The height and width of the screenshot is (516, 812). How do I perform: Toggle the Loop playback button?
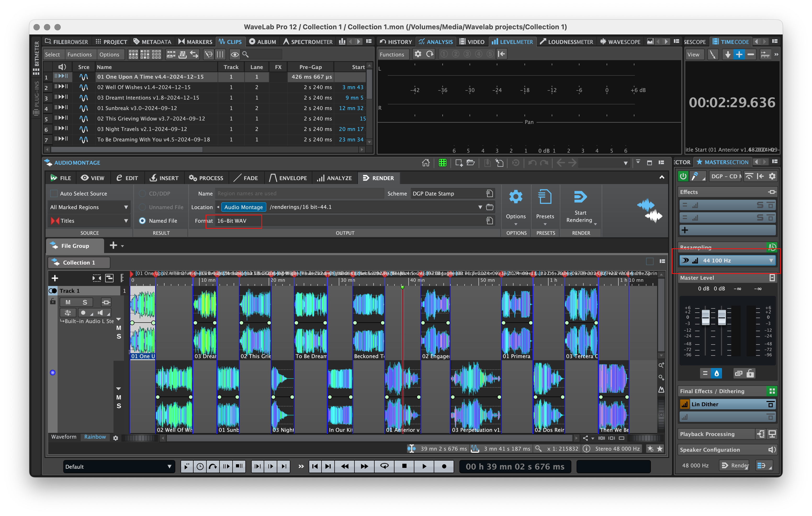385,466
